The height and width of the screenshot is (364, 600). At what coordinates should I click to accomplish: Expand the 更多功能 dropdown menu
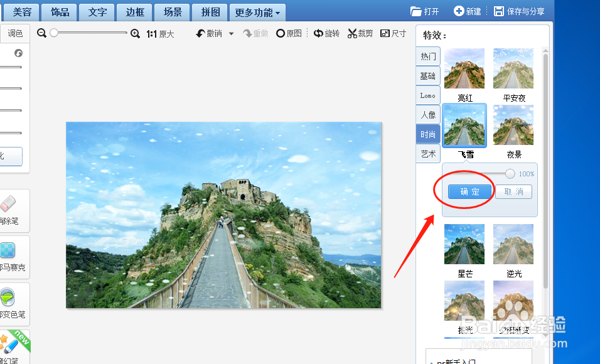(257, 13)
